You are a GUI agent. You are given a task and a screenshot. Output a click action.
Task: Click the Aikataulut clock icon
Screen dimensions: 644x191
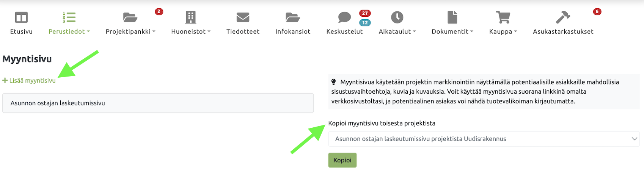click(x=397, y=17)
